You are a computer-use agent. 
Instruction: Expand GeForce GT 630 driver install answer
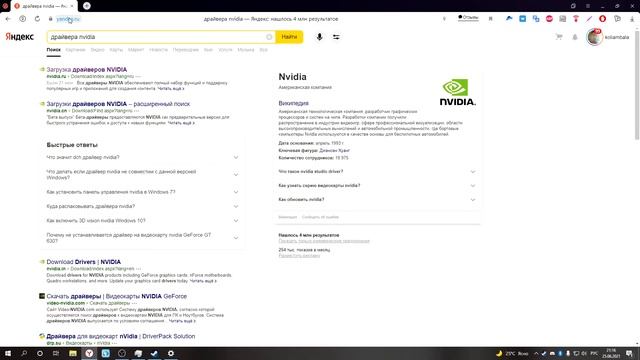pyautogui.click(x=142, y=238)
